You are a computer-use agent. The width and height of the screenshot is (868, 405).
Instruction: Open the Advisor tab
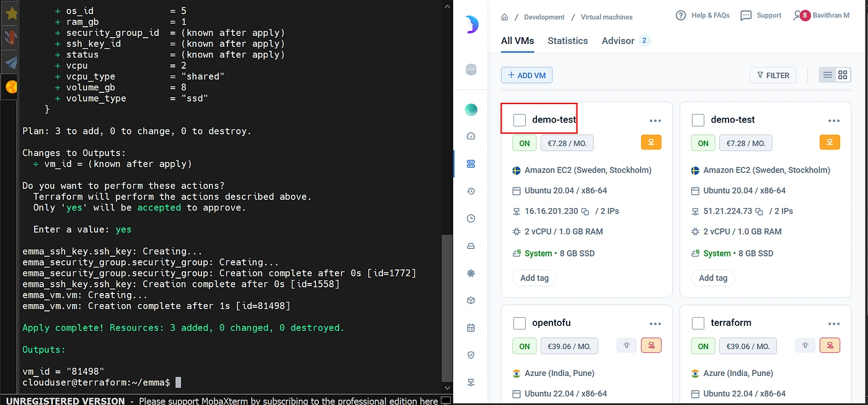pos(625,41)
